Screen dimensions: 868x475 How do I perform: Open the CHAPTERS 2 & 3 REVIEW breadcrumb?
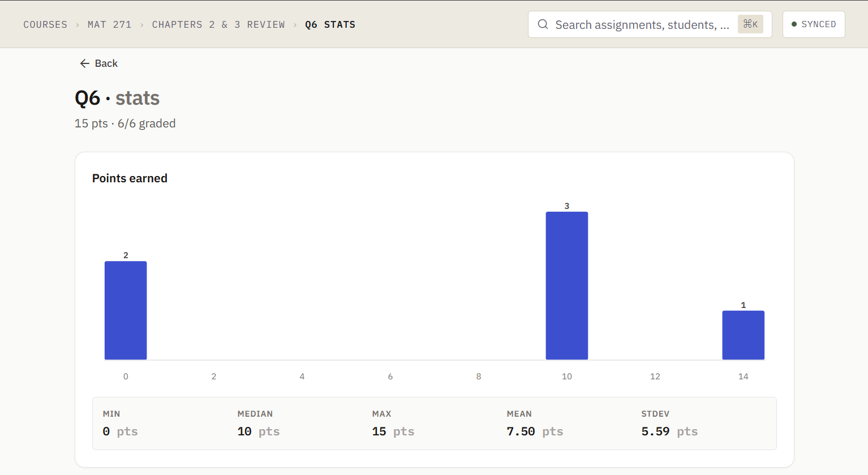[218, 24]
